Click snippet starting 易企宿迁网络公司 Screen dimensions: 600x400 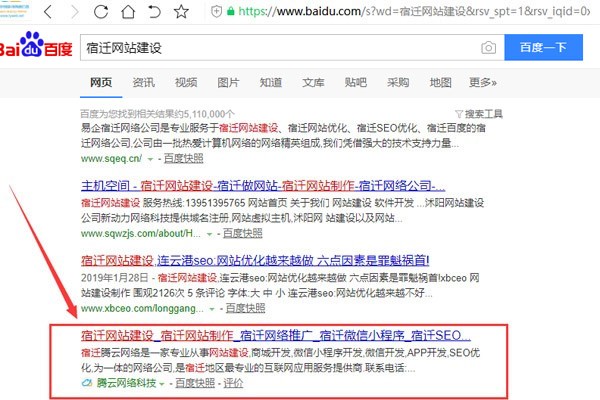[283, 136]
